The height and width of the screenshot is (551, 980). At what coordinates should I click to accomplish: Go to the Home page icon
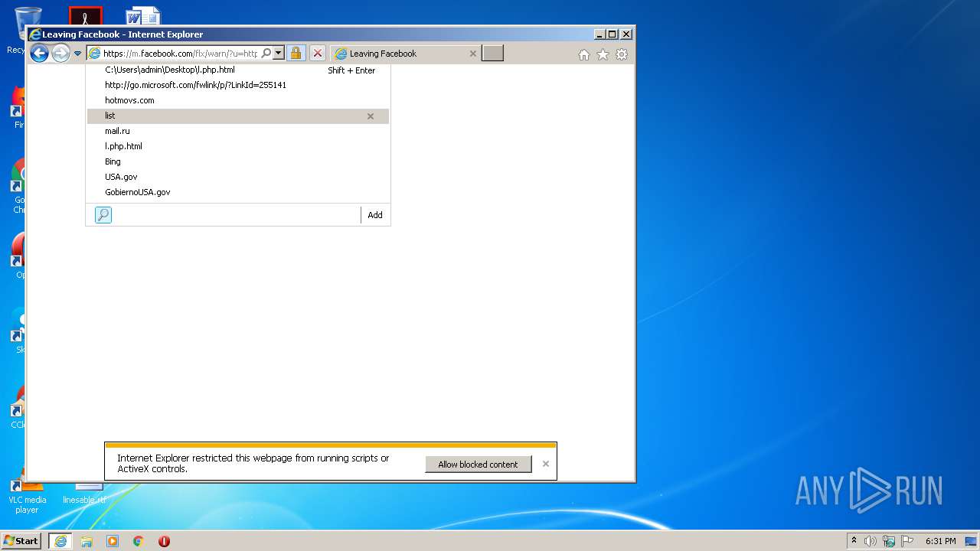point(584,54)
